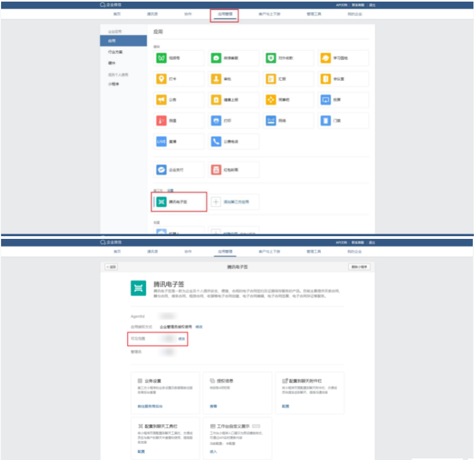Open the 打印 print app icon
476x460 pixels.
216,121
